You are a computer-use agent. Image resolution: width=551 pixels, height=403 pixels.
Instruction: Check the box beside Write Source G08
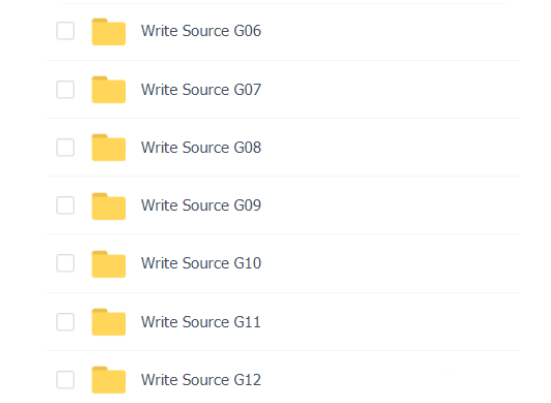(65, 147)
